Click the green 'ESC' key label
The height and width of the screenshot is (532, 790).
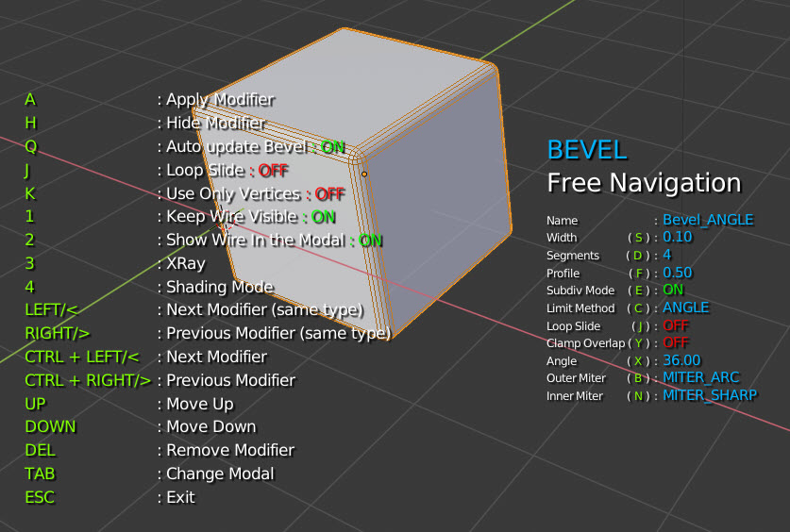[40, 497]
